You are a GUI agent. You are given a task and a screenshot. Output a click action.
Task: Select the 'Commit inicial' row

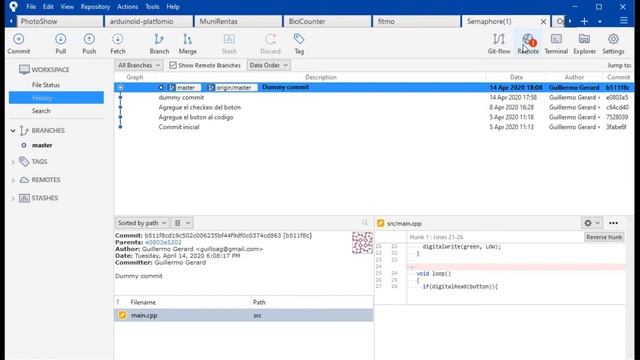tap(373, 127)
